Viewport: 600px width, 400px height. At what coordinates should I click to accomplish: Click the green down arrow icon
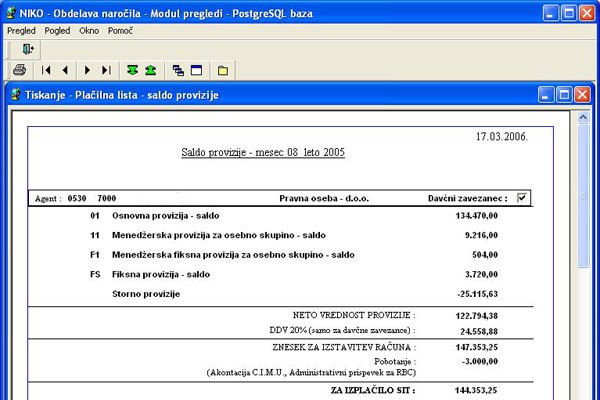point(132,71)
